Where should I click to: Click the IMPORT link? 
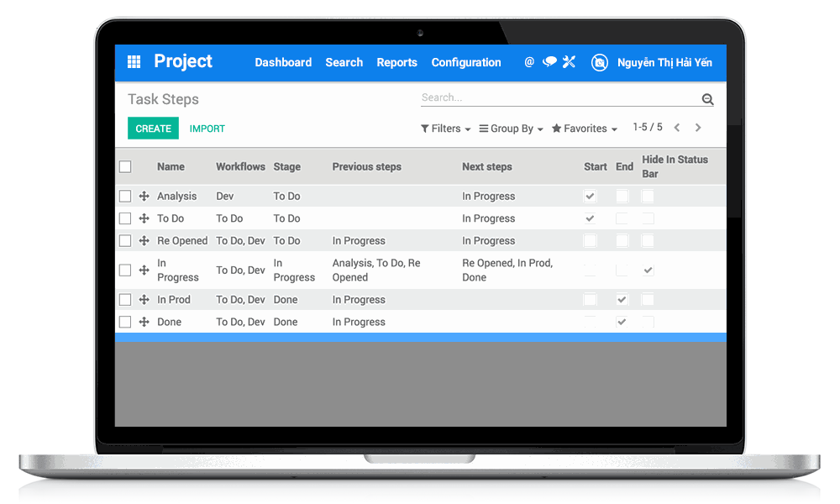click(207, 129)
